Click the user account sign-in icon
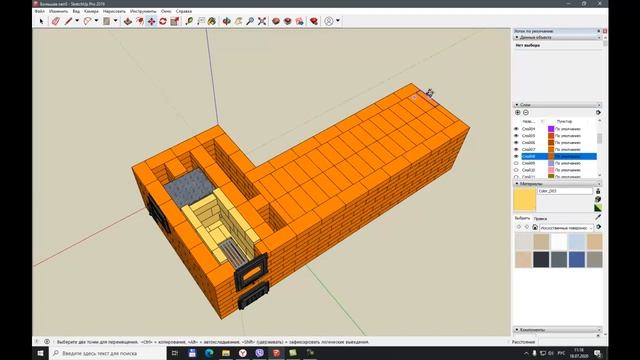This screenshot has height=360, width=640. [x=329, y=21]
